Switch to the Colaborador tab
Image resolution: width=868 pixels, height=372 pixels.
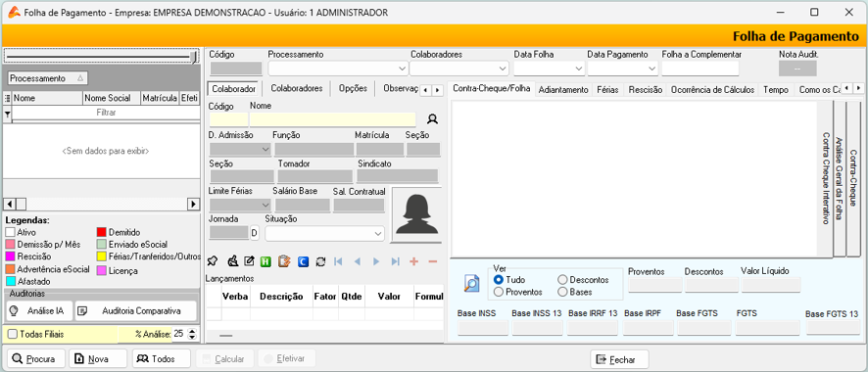pyautogui.click(x=233, y=88)
